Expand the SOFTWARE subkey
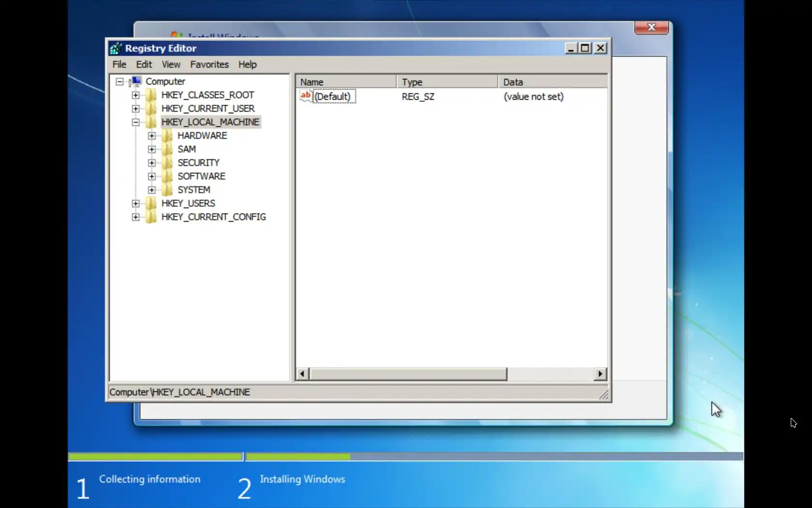812x508 pixels. pyautogui.click(x=152, y=177)
